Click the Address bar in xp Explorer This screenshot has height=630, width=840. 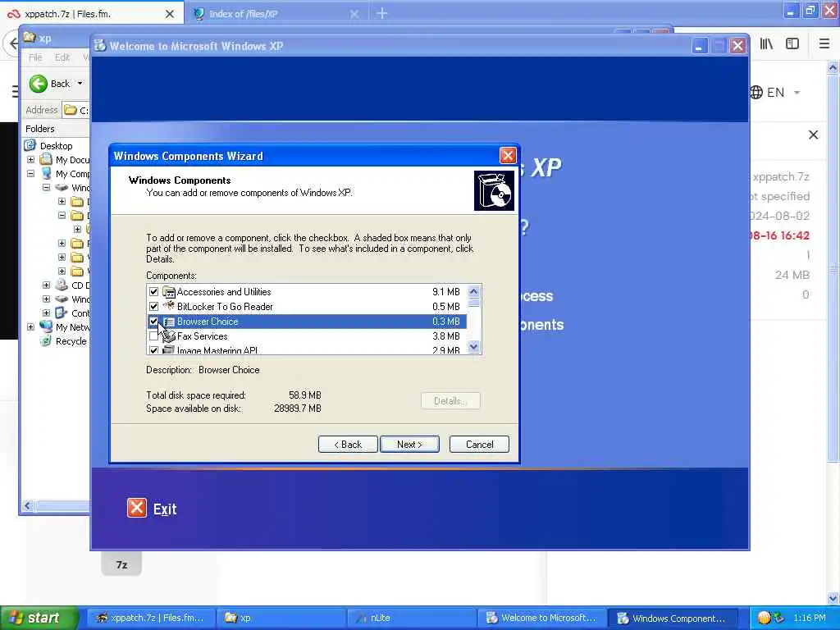(x=75, y=111)
